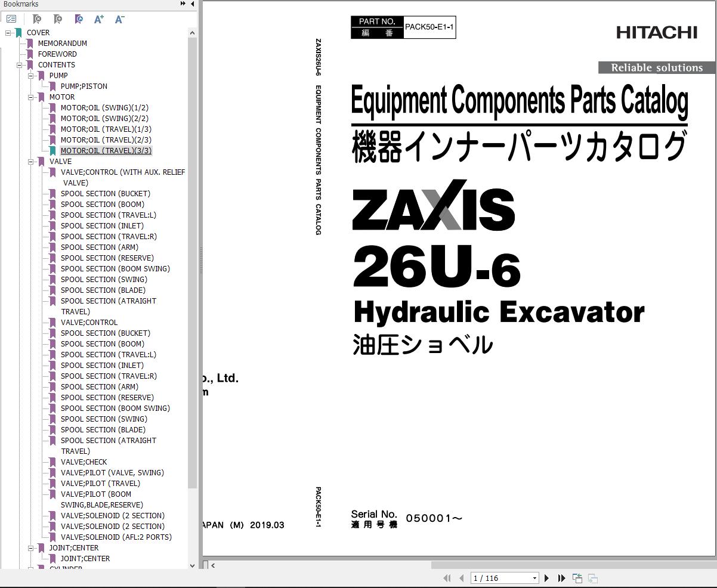Screen dimensions: 717x588
Task: Click the bookmarks panel vertical scrollbar
Action: (192, 262)
